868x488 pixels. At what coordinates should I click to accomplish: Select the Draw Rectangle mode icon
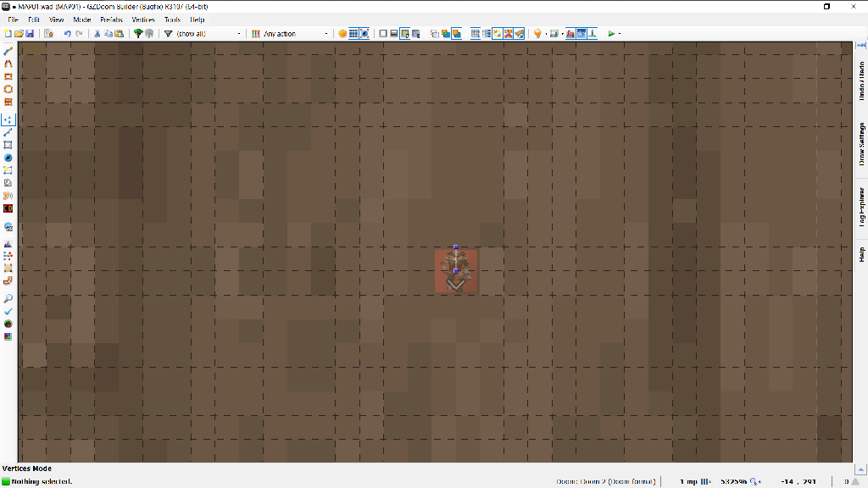8,76
